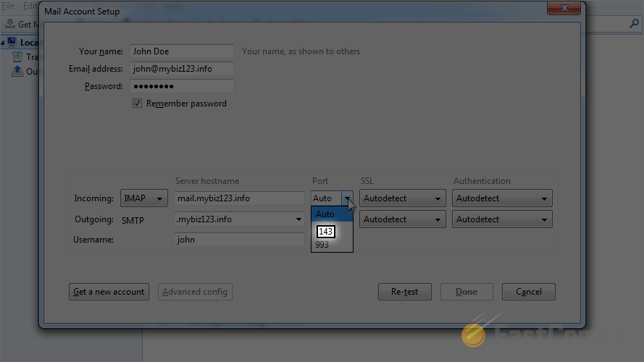Click the search magnifier icon
This screenshot has width=644, height=362.
pos(634,24)
